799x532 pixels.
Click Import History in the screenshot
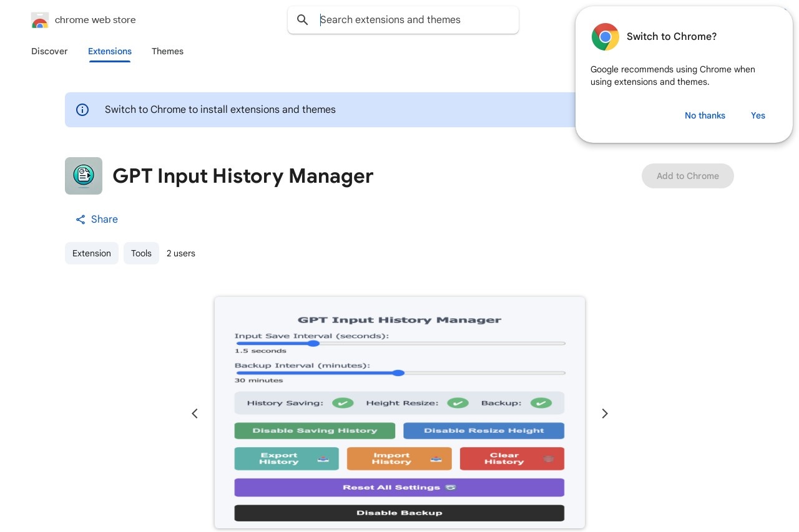(x=399, y=458)
